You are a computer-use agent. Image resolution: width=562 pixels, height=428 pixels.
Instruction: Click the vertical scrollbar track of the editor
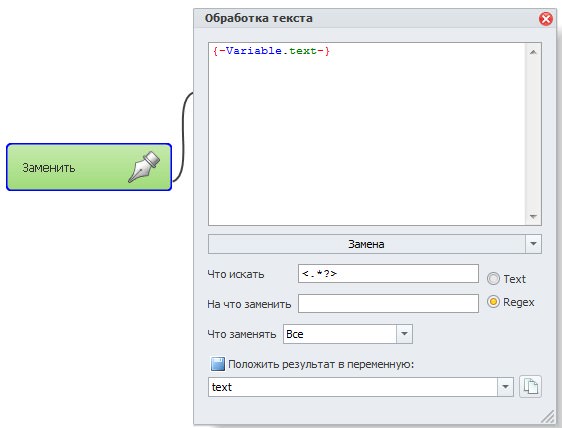(533, 134)
